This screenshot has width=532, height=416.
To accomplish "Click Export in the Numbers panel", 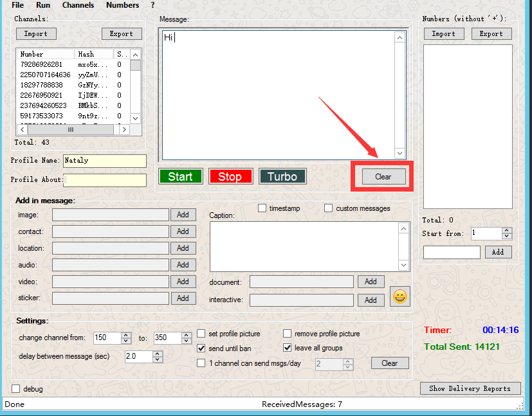I will [x=491, y=33].
